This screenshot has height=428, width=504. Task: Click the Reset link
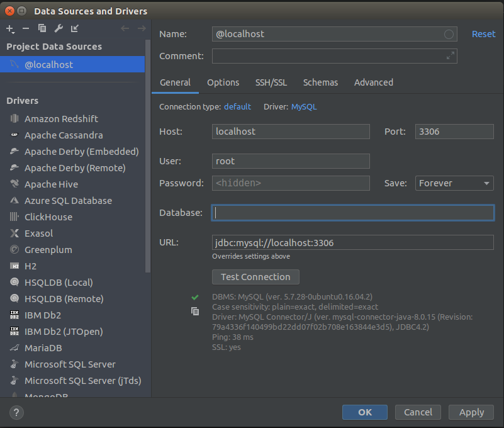483,34
